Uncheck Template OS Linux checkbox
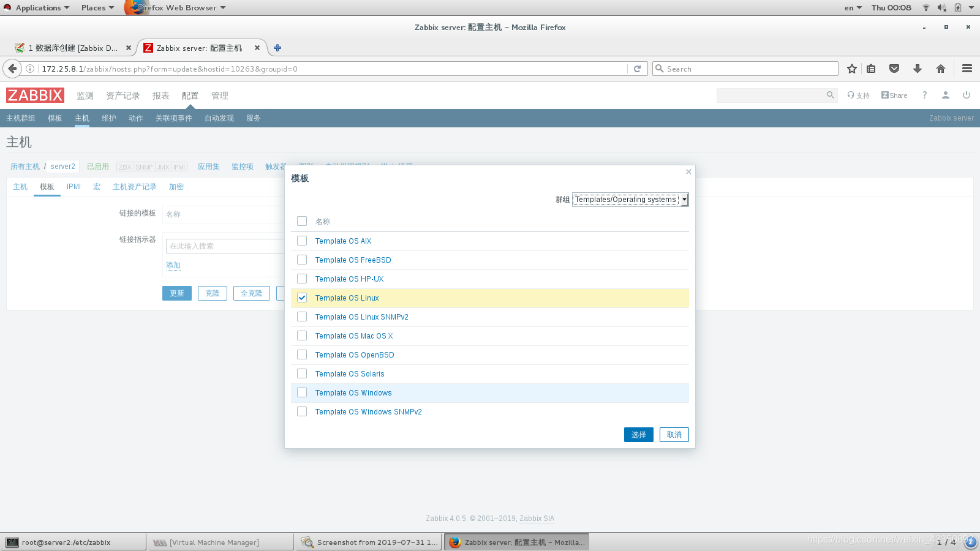 click(302, 298)
